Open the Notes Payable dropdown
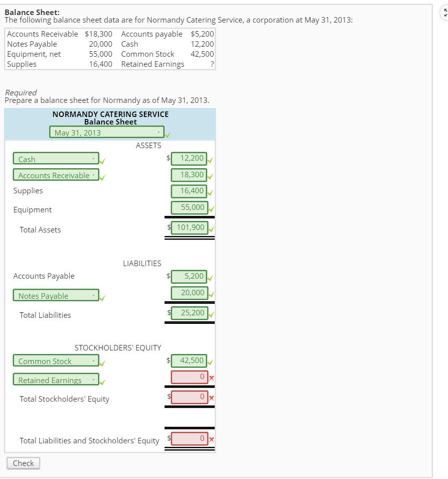 point(56,296)
